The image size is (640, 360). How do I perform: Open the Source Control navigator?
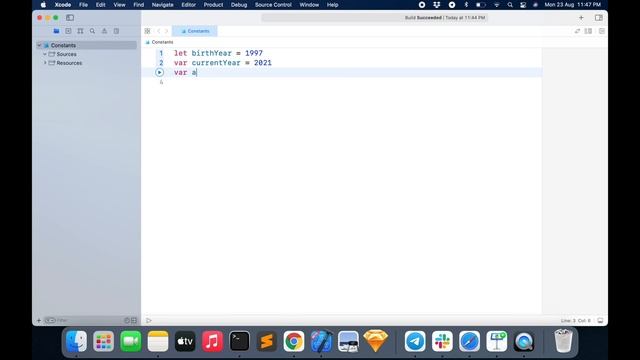pyautogui.click(x=68, y=31)
